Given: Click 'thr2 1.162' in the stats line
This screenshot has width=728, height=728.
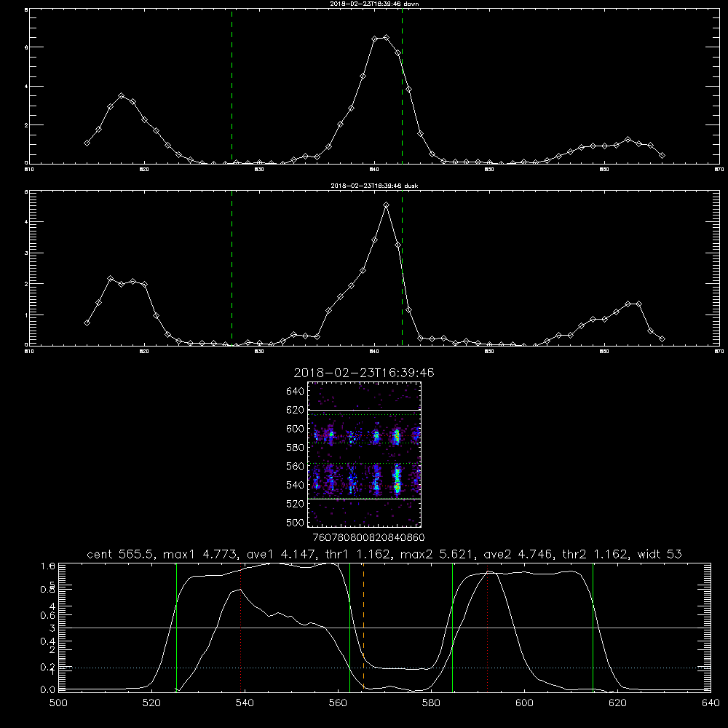Looking at the screenshot, I should point(595,554).
